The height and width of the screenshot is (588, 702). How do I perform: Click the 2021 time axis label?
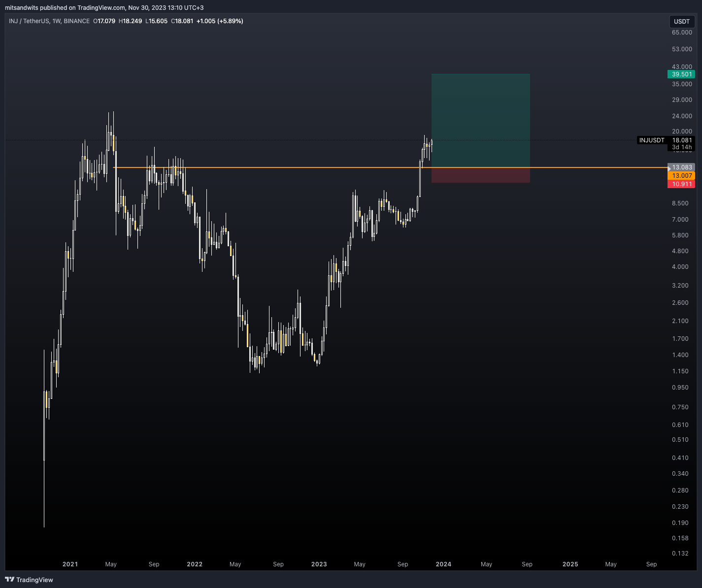coord(70,564)
